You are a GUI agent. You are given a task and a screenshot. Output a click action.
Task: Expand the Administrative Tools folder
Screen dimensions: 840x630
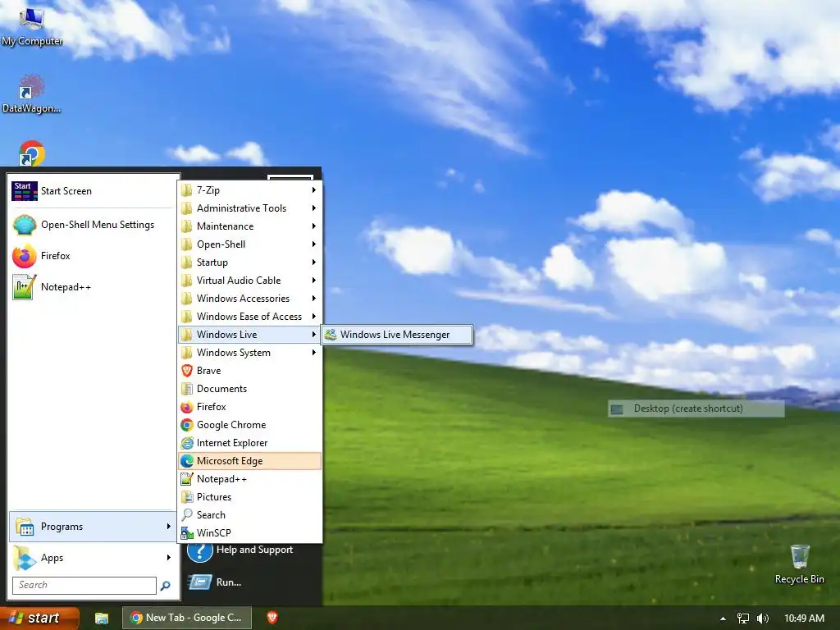[249, 208]
